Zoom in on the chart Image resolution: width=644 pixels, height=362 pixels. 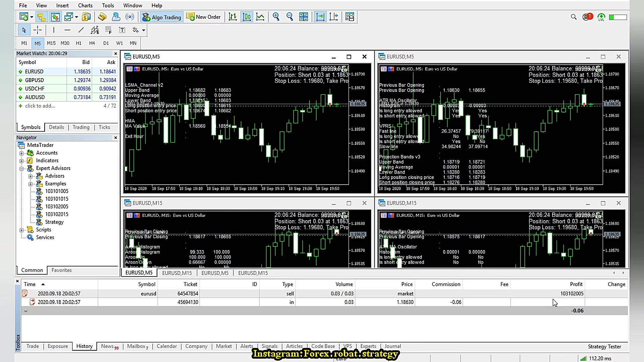pos(276,17)
